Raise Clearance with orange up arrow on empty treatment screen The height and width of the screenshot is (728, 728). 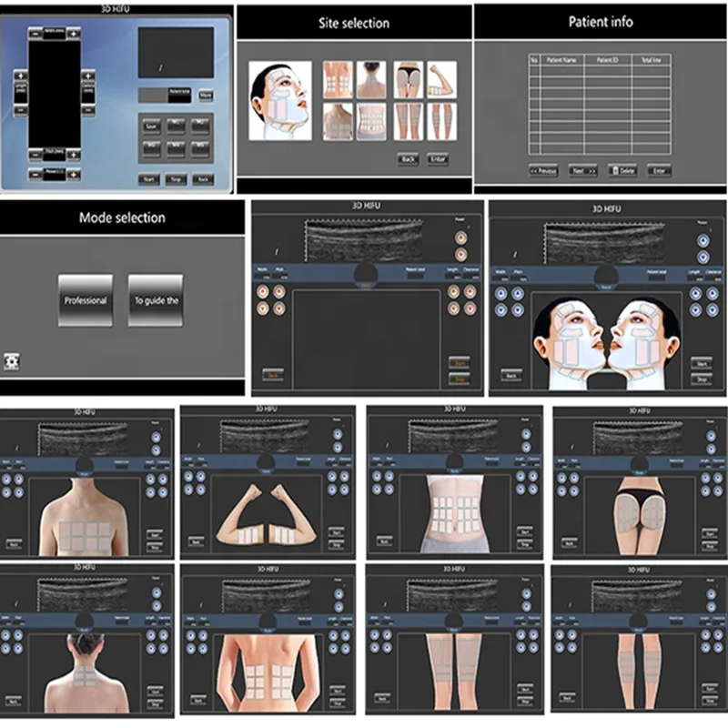point(470,291)
